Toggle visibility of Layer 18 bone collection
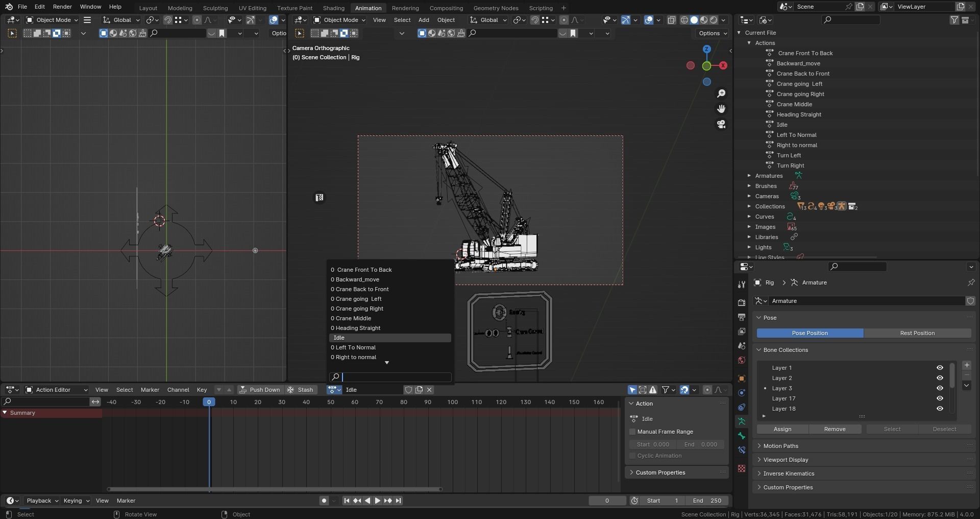 pyautogui.click(x=940, y=409)
